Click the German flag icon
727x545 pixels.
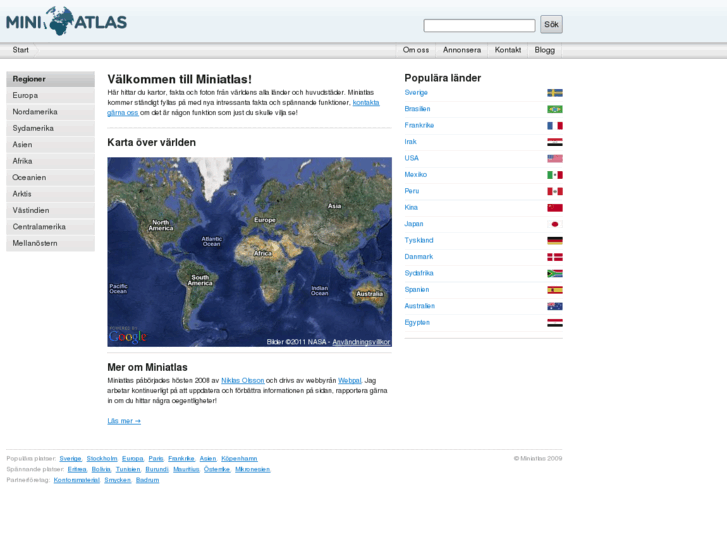(555, 241)
